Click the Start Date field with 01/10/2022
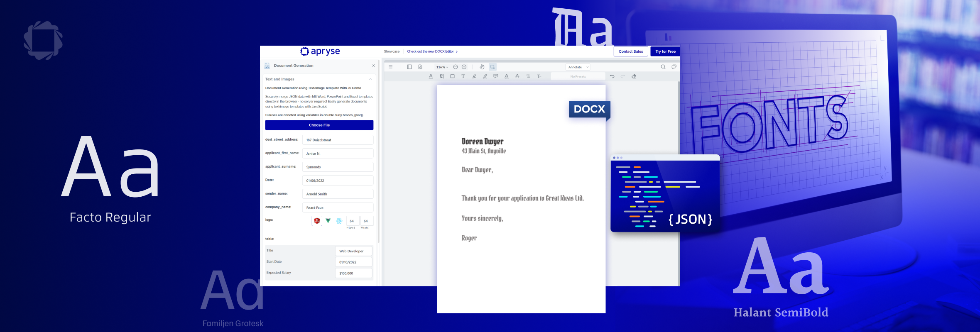This screenshot has height=332, width=980. [x=353, y=262]
